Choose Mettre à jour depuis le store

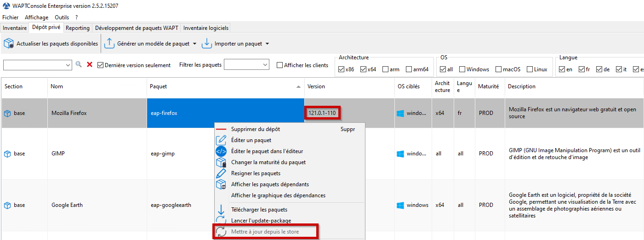point(265,232)
